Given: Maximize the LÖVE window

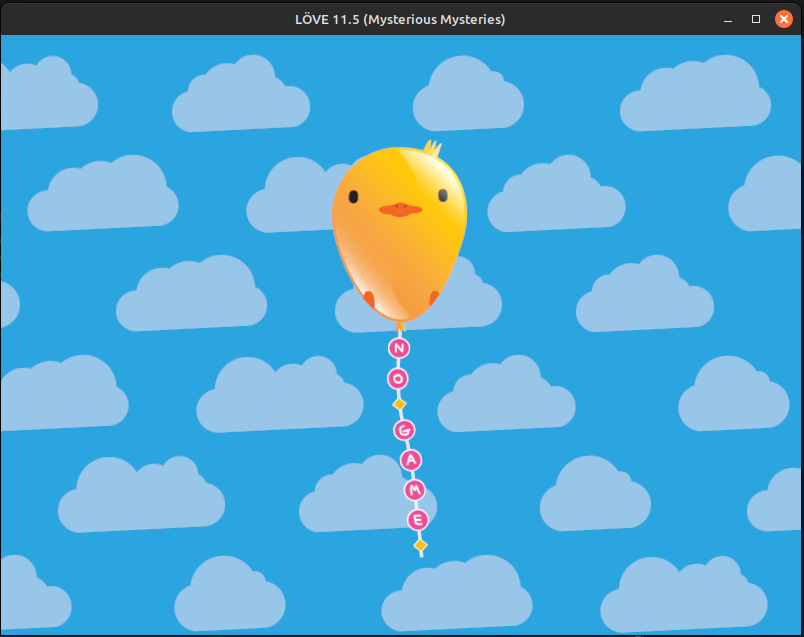Looking at the screenshot, I should [x=756, y=19].
